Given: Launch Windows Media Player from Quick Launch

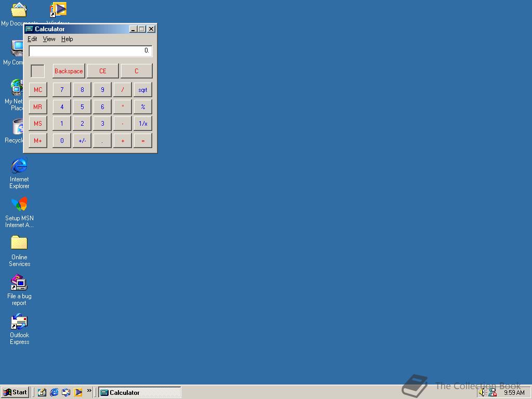Looking at the screenshot, I should [78, 392].
